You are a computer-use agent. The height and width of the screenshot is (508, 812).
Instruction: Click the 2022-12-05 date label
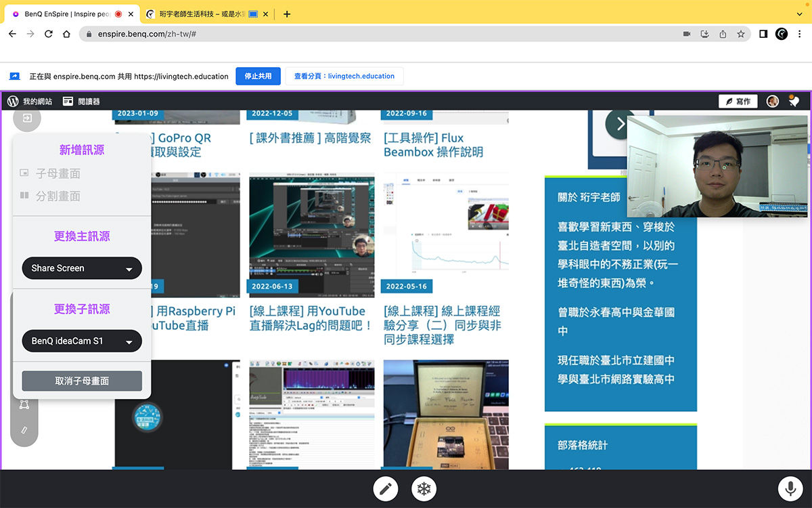pyautogui.click(x=272, y=113)
